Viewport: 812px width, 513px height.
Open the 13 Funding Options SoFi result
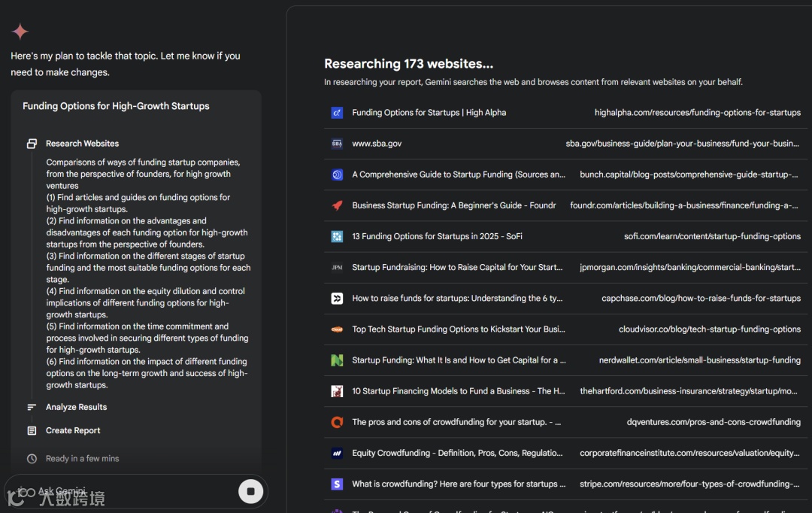(x=437, y=236)
